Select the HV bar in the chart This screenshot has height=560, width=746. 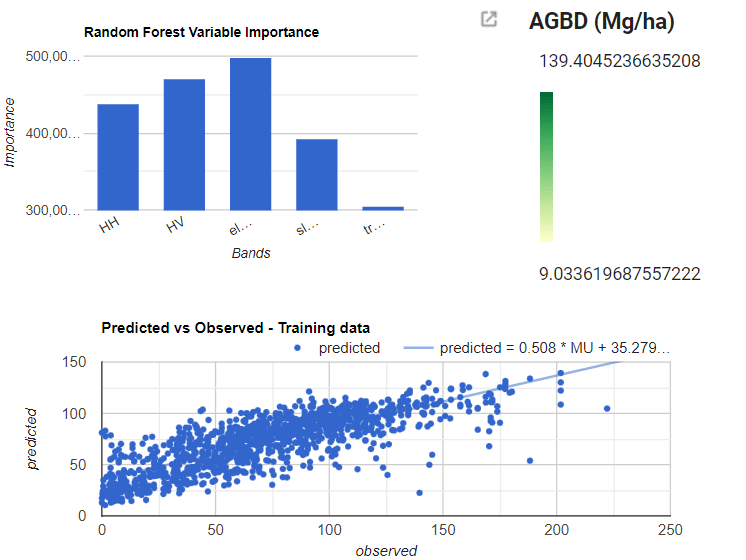coord(184,144)
